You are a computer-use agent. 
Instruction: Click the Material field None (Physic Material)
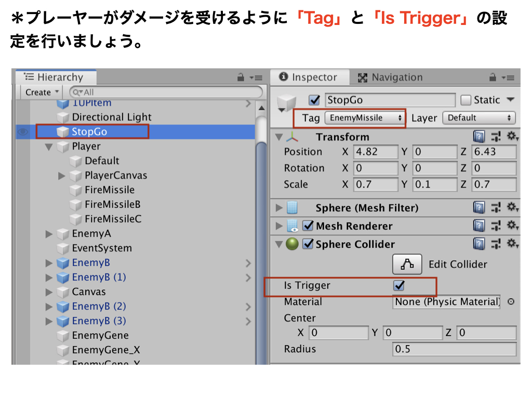[x=446, y=302]
